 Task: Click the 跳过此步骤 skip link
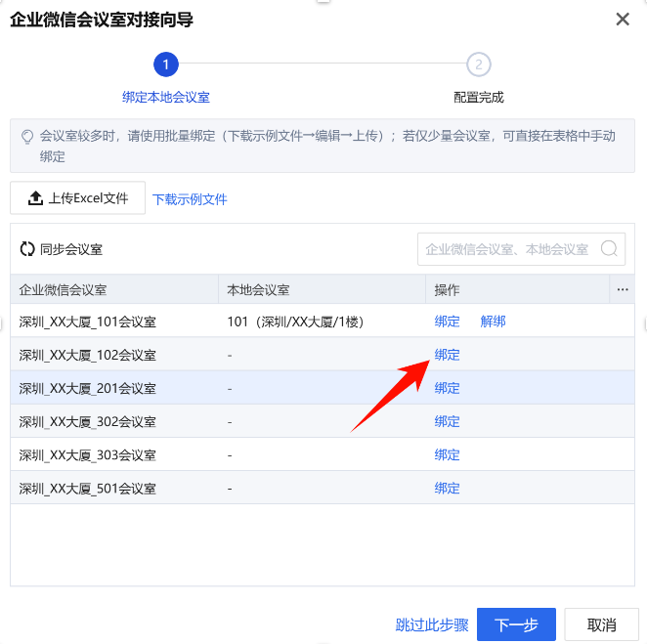click(432, 625)
